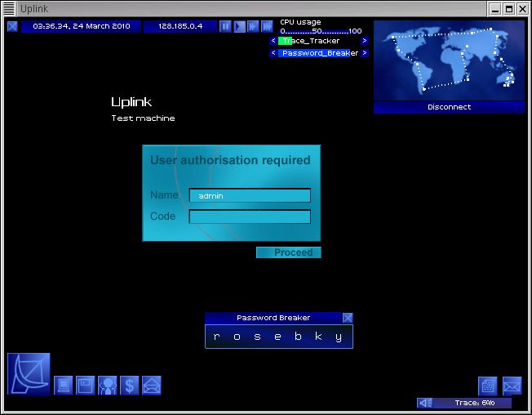
Task: Close the Uplink window
Action: [x=522, y=9]
